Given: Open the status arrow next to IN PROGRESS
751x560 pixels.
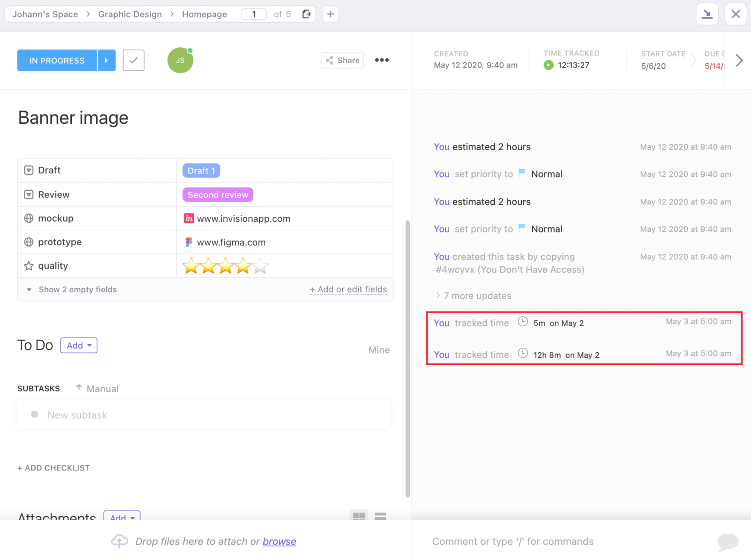Looking at the screenshot, I should pos(107,61).
